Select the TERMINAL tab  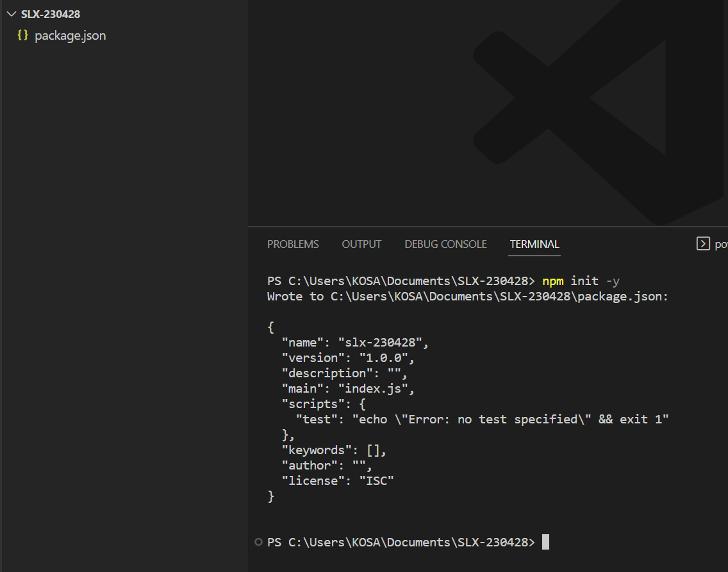pos(534,244)
